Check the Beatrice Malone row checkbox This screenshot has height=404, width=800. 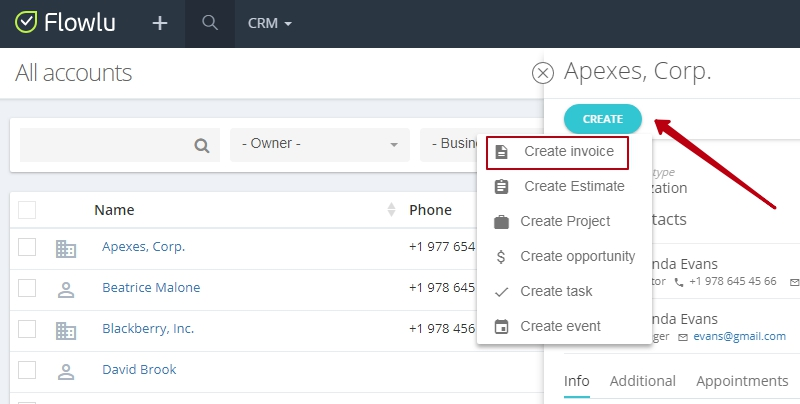click(27, 288)
